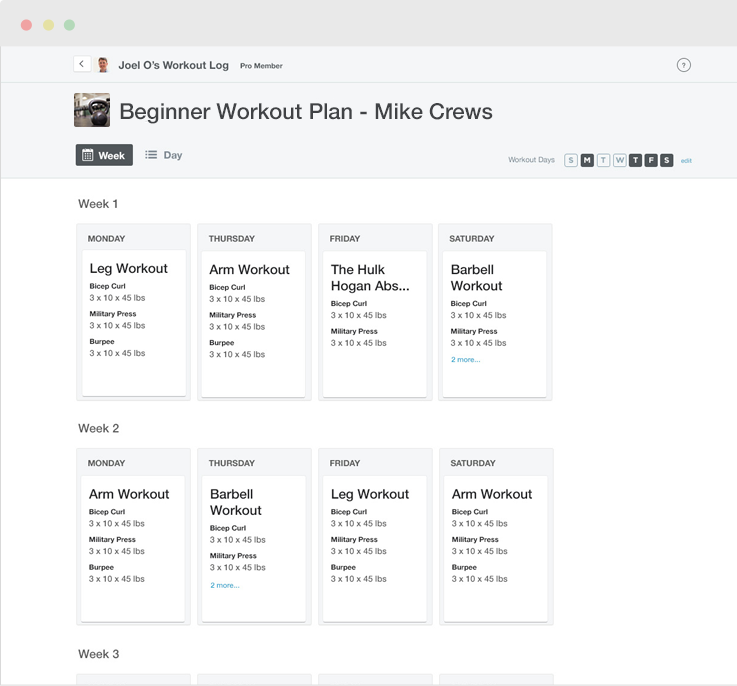Click the Week 2 heading
The height and width of the screenshot is (686, 737).
(98, 428)
